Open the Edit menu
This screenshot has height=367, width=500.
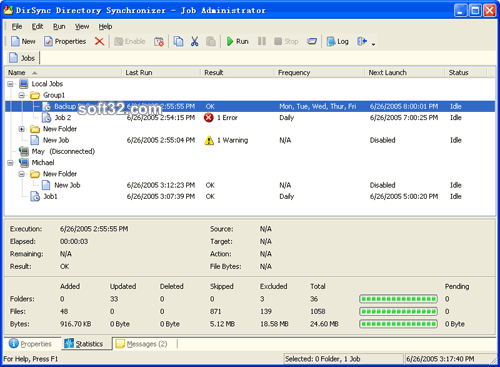pos(37,26)
